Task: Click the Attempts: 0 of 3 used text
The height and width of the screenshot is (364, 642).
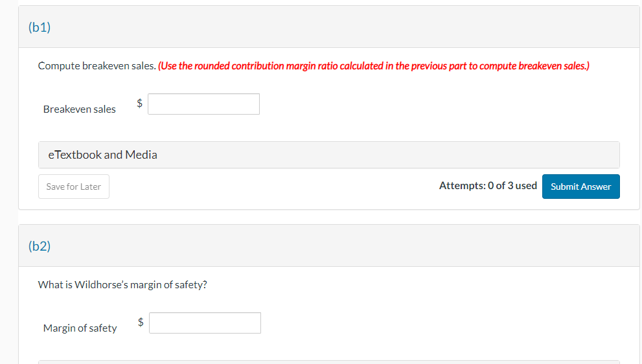Action: pyautogui.click(x=487, y=186)
